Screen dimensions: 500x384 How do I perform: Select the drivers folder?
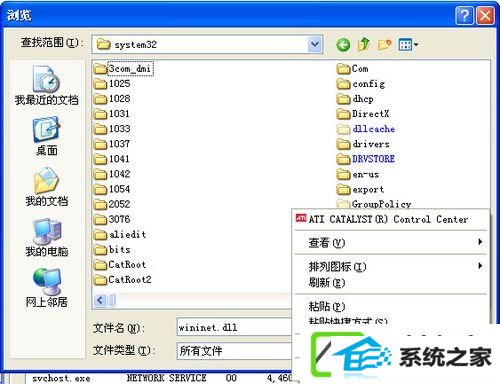pos(363,144)
